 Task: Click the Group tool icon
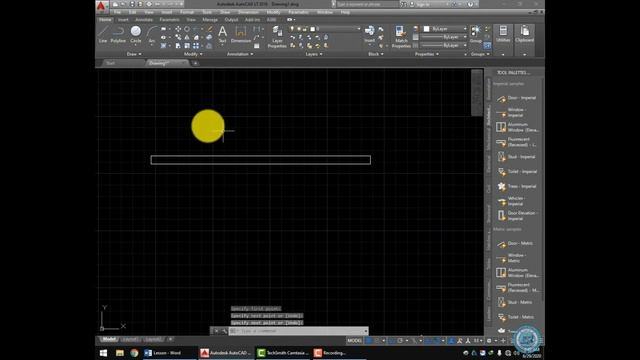(x=476, y=34)
